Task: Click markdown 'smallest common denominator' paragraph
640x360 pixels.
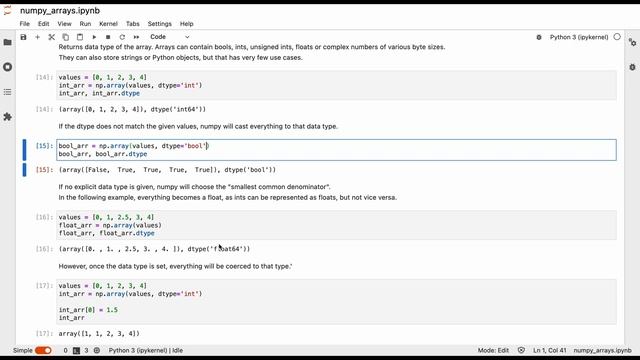Action: (x=227, y=192)
